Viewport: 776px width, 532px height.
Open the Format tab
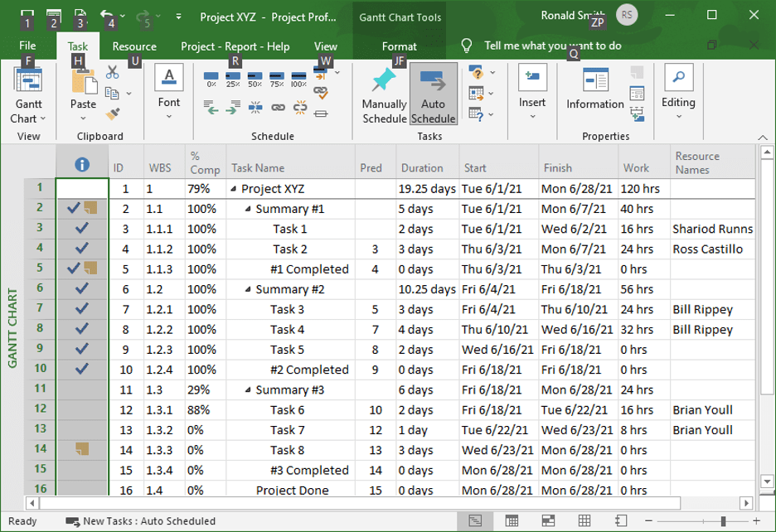[399, 46]
